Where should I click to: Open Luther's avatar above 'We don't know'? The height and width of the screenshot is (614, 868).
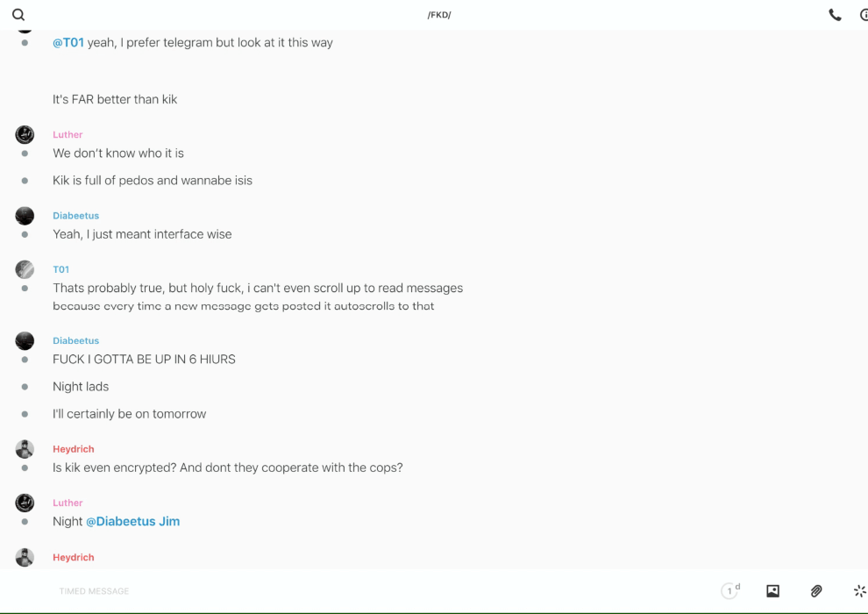click(x=25, y=134)
